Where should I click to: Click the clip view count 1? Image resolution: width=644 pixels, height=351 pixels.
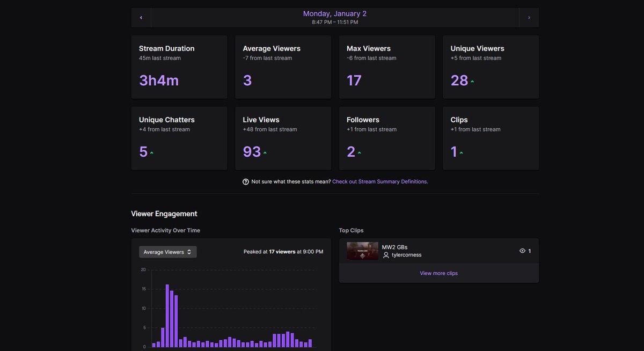tap(530, 251)
